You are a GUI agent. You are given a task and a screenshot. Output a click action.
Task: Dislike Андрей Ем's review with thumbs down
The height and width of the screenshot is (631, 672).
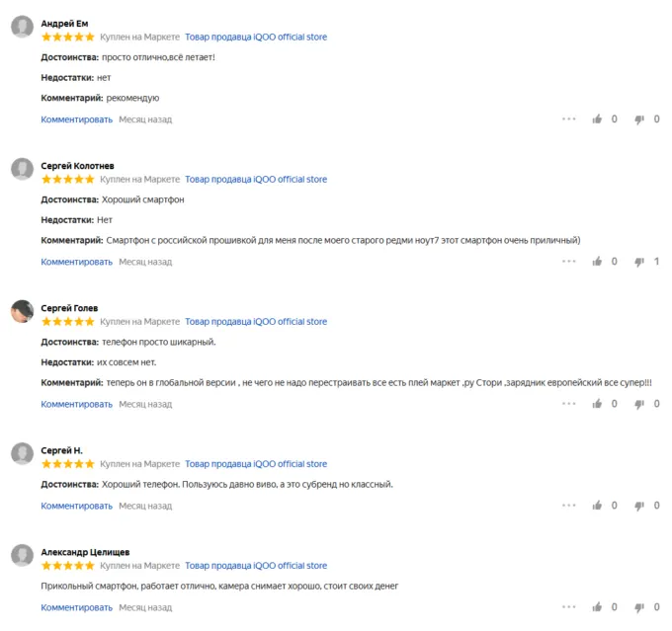click(639, 119)
